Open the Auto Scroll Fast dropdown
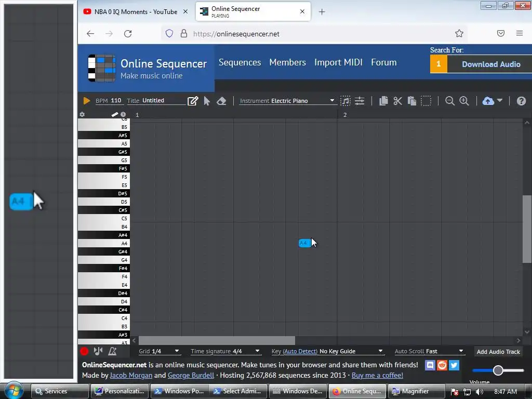 point(429,351)
